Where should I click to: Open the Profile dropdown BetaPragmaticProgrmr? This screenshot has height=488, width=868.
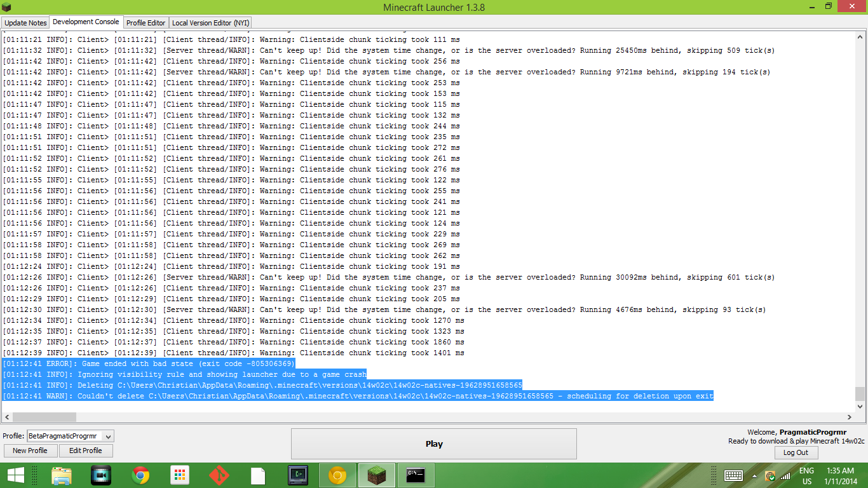[71, 436]
